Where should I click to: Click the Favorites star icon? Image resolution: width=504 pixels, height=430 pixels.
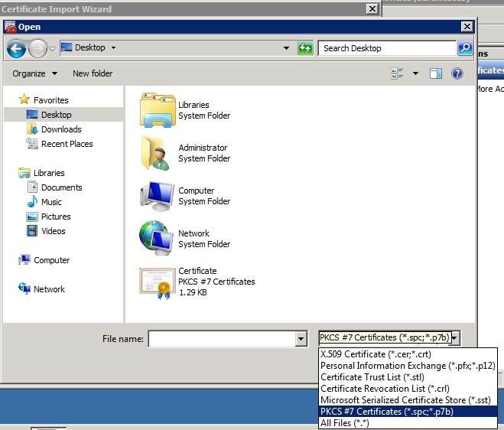tap(24, 99)
